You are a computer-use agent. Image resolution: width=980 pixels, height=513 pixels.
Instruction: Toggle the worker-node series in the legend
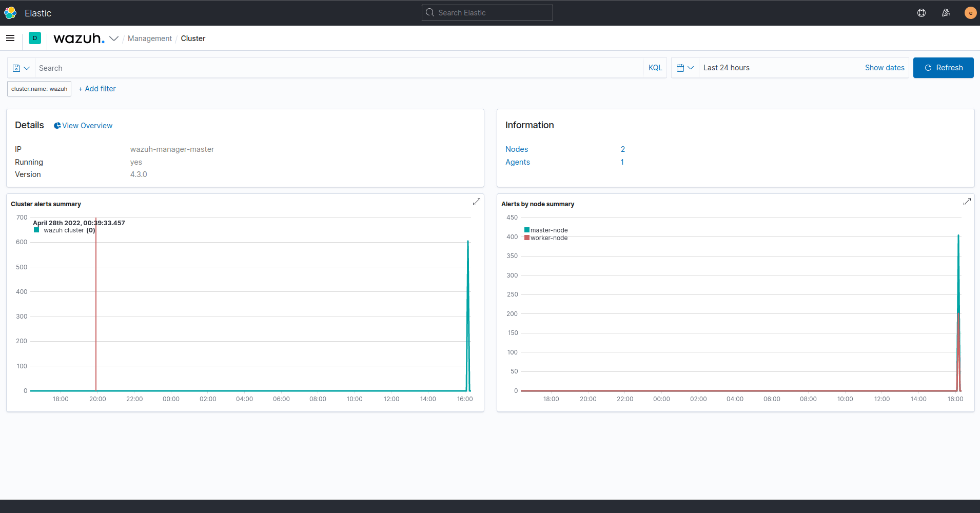[x=548, y=238]
